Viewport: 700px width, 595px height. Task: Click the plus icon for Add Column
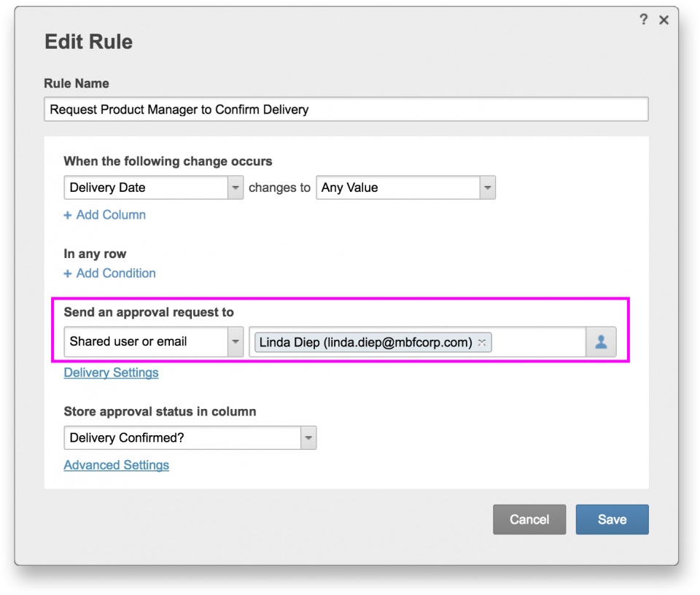[68, 215]
